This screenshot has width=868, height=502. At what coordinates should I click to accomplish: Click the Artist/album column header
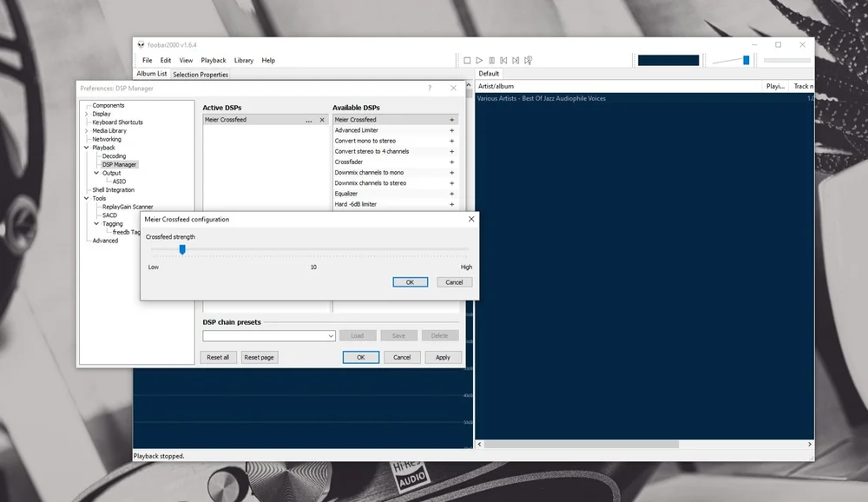618,87
